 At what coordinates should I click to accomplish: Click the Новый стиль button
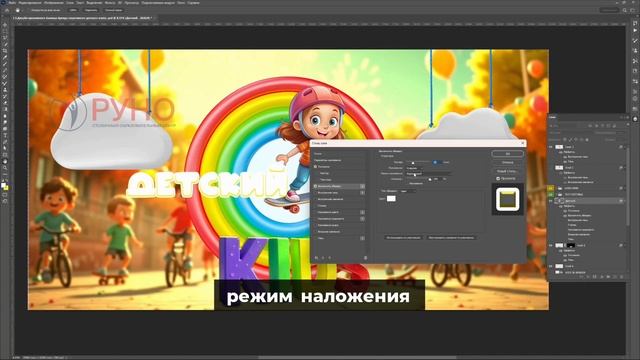point(507,171)
